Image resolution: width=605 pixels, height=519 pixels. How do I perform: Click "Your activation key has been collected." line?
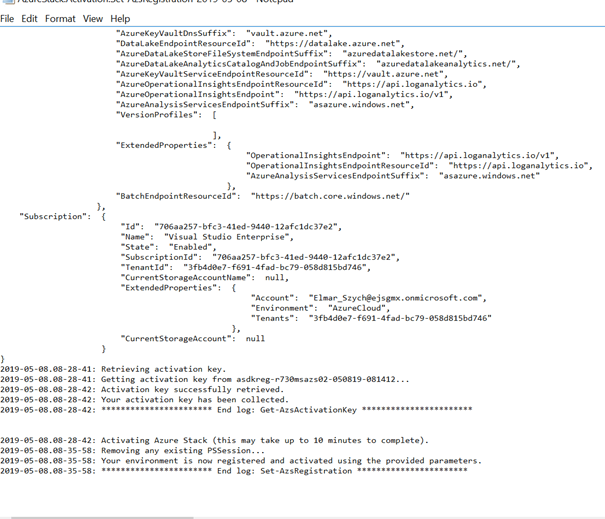pyautogui.click(x=144, y=400)
